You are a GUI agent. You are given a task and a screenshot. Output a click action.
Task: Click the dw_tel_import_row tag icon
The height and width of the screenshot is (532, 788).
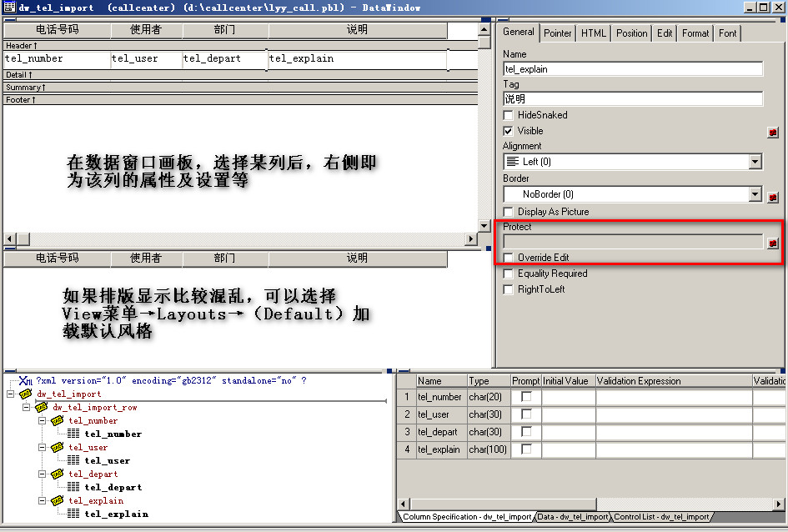pos(42,408)
